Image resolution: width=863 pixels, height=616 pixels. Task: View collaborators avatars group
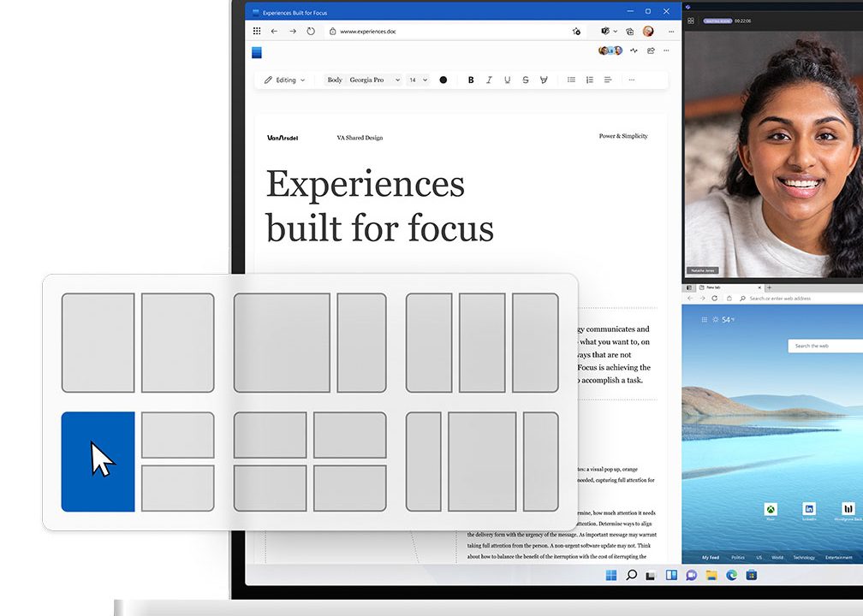[610, 50]
